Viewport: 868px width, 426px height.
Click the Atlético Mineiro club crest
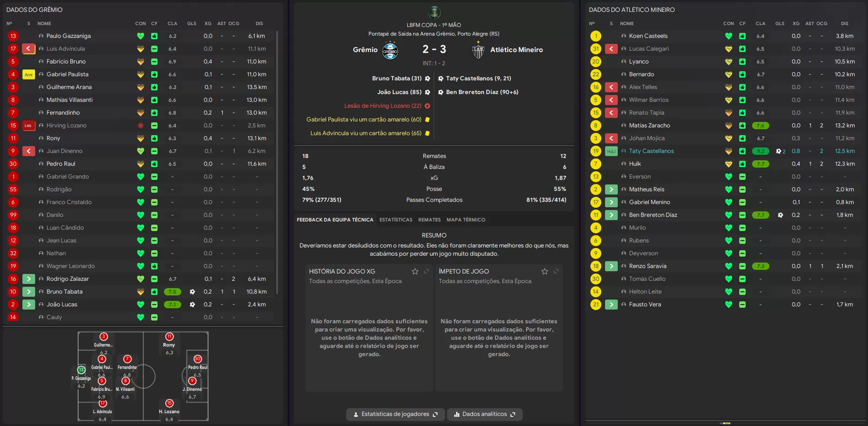click(478, 50)
